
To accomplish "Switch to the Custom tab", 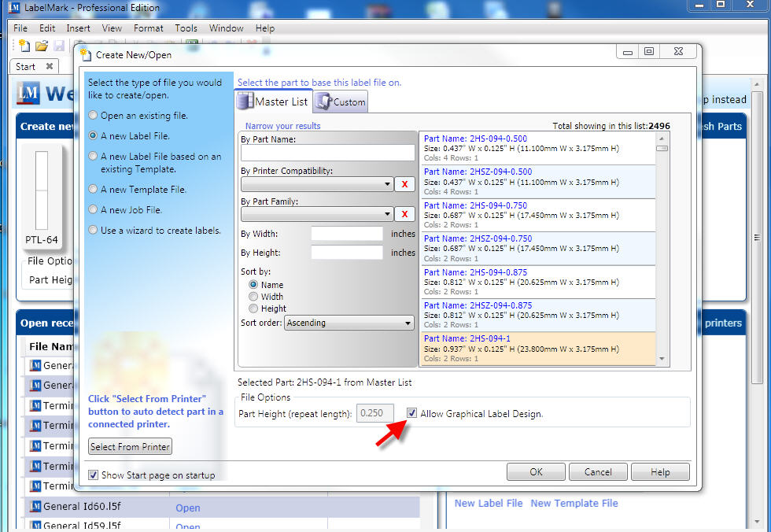I will click(340, 101).
